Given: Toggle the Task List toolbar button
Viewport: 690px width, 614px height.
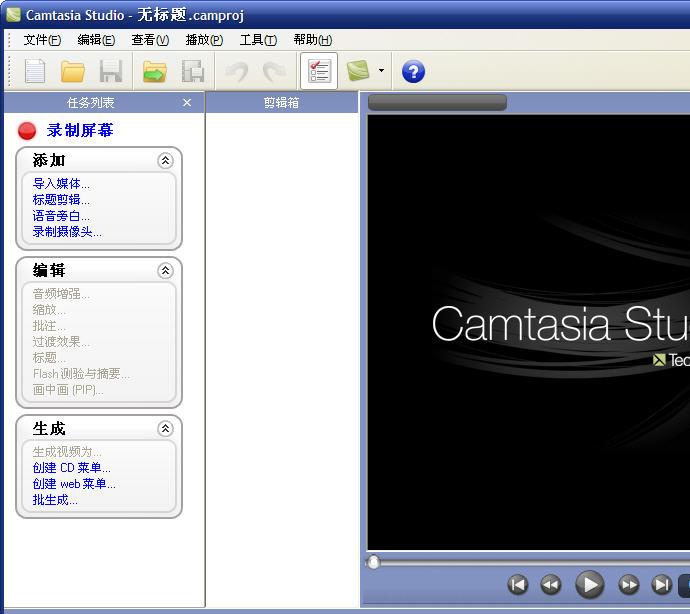Looking at the screenshot, I should point(319,71).
